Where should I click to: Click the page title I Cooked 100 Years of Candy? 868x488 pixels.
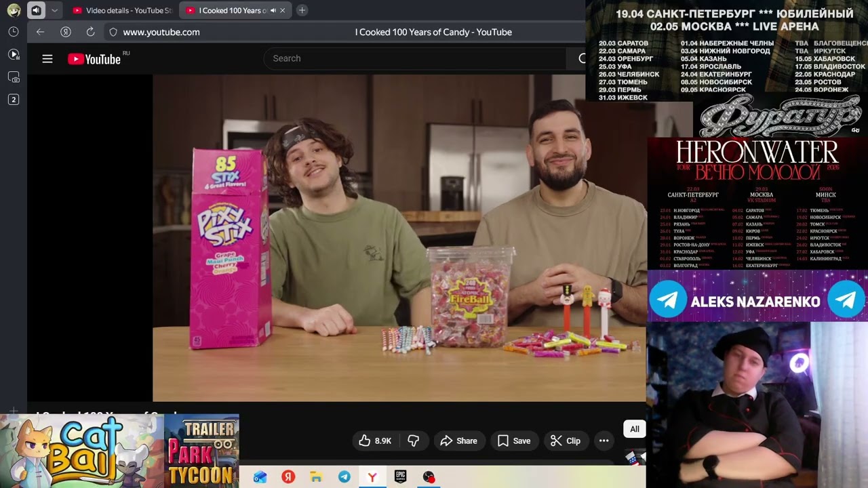(x=433, y=32)
